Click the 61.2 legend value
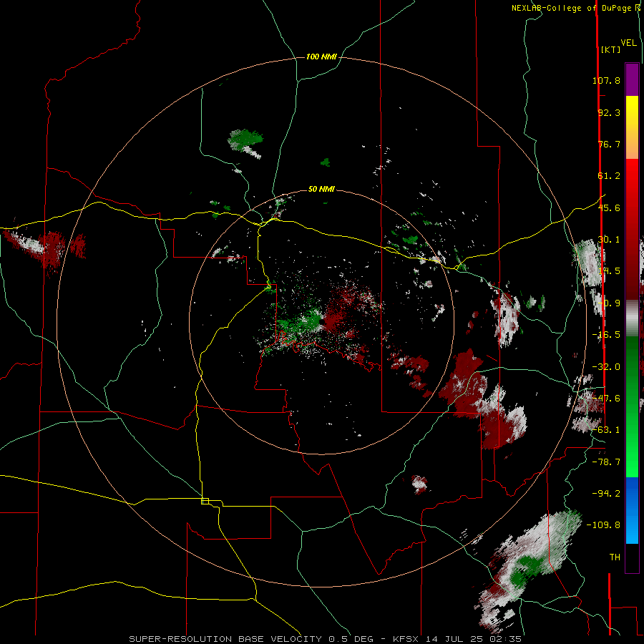This screenshot has height=644, width=644. 609,176
